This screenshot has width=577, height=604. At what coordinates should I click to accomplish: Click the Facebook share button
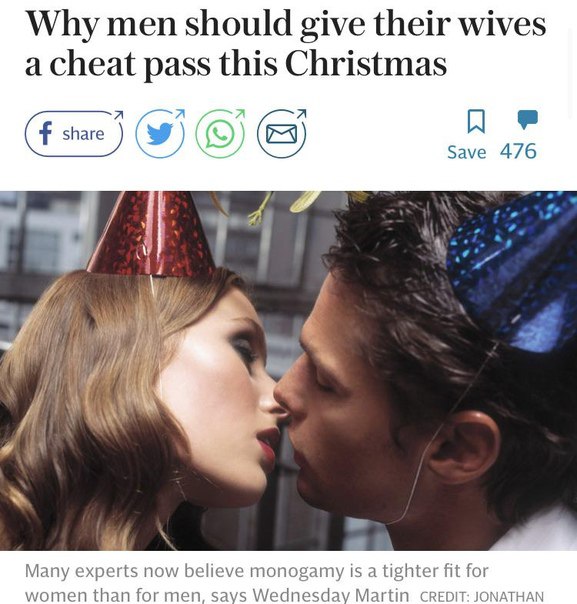(x=74, y=134)
